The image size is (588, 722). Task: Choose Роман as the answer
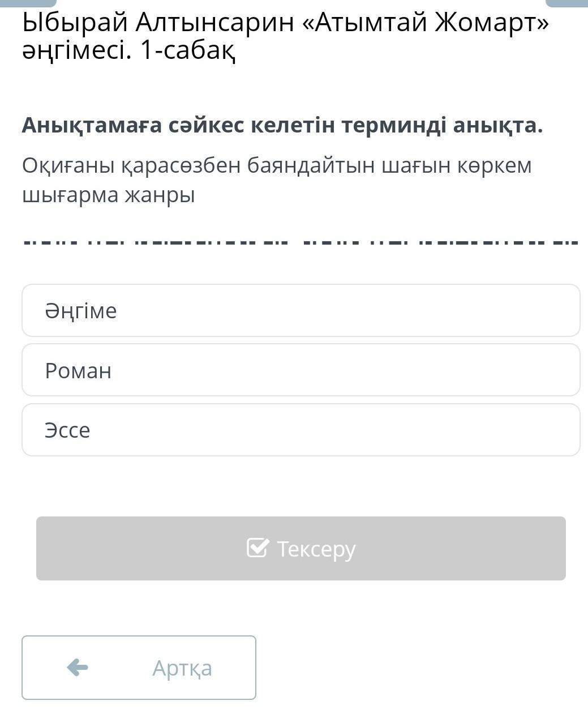pyautogui.click(x=301, y=370)
